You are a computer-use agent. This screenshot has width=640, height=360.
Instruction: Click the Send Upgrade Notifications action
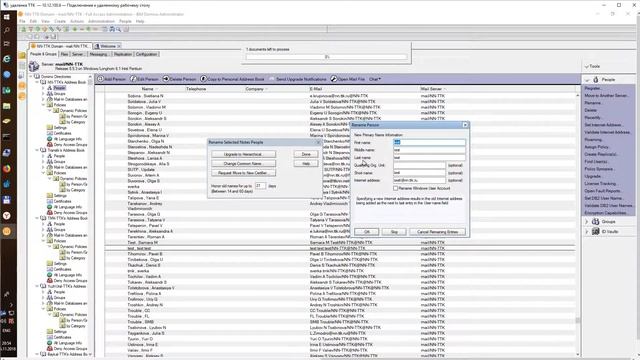click(301, 79)
